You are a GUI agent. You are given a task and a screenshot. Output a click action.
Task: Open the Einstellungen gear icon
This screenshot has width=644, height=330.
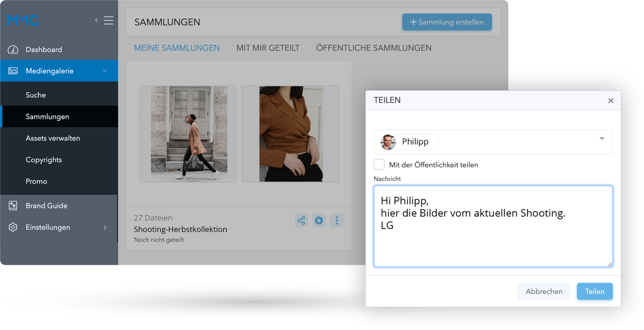[x=12, y=227]
